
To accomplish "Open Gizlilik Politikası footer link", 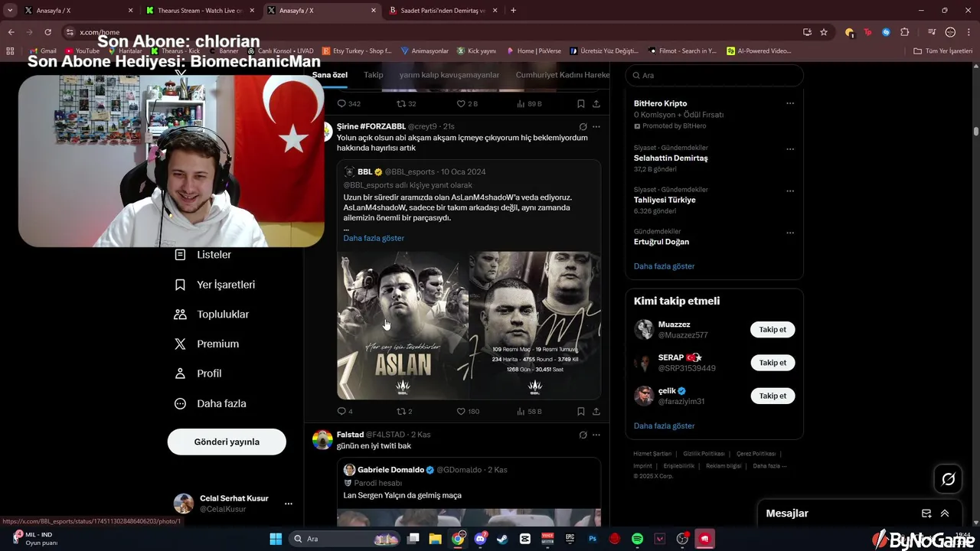I will [705, 454].
